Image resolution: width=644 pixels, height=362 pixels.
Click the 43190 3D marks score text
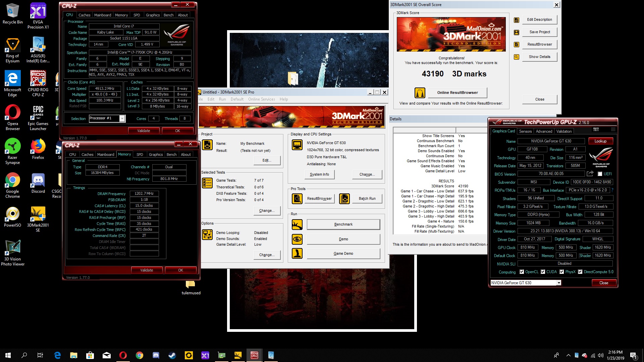point(454,74)
